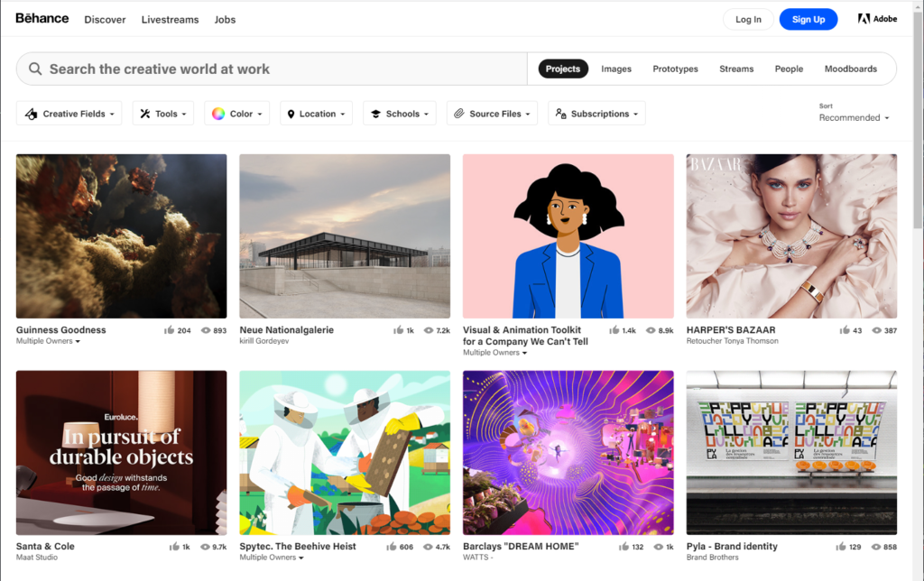This screenshot has height=581, width=924.
Task: Click the Schools graduation cap icon
Action: pos(375,114)
